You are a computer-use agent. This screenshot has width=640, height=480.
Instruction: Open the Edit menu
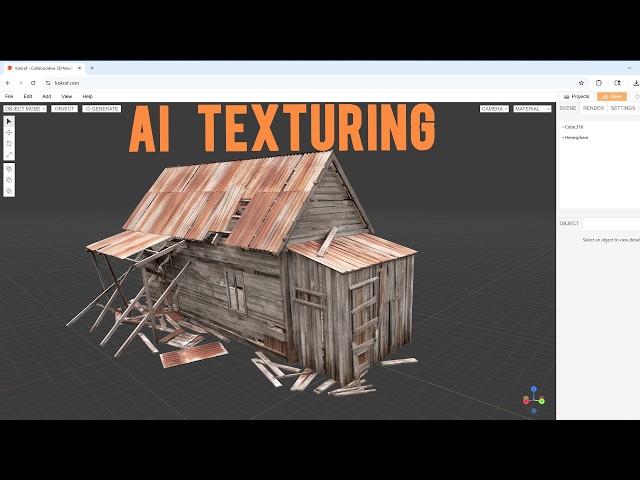pyautogui.click(x=28, y=96)
